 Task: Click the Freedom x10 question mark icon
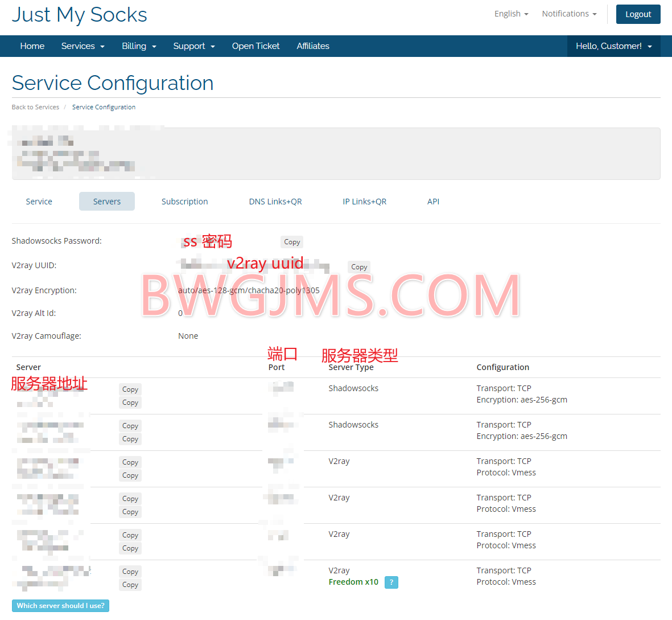pos(391,582)
